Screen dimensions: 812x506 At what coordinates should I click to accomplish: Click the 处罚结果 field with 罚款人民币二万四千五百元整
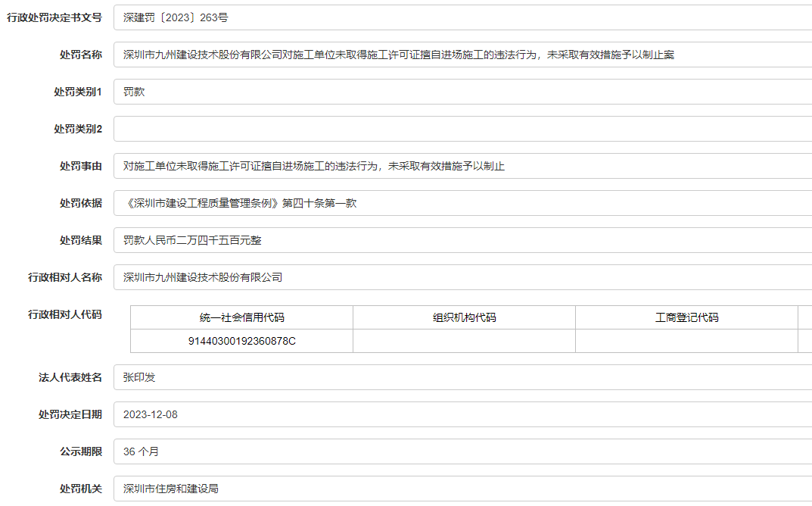(x=463, y=240)
